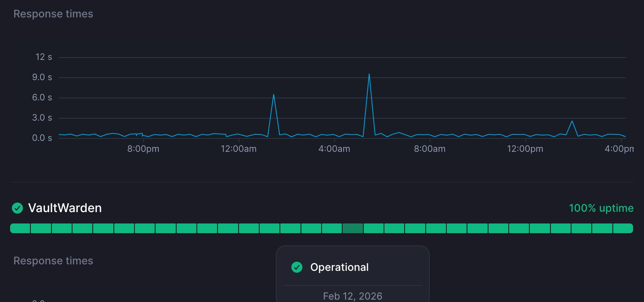The width and height of the screenshot is (644, 302).
Task: Select the rightmost VaultWarden uptime bar segment
Action: [623, 228]
